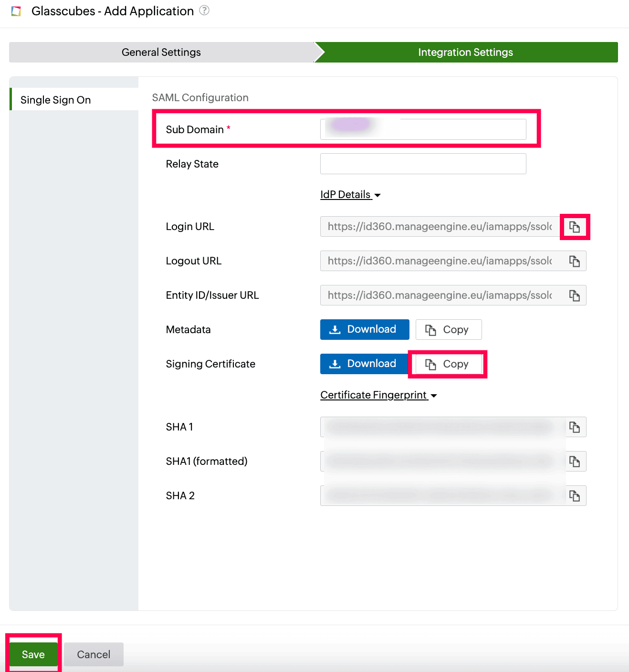Save the application settings
Viewport: 629px width, 672px height.
coord(33,654)
